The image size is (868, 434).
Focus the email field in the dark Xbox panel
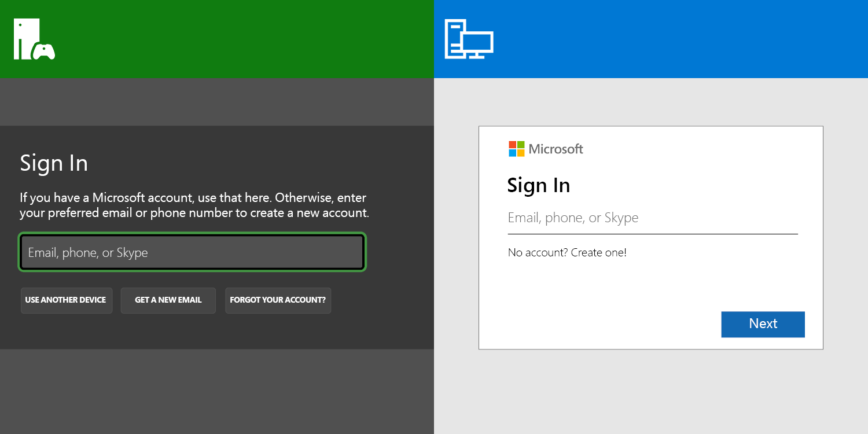(x=192, y=252)
